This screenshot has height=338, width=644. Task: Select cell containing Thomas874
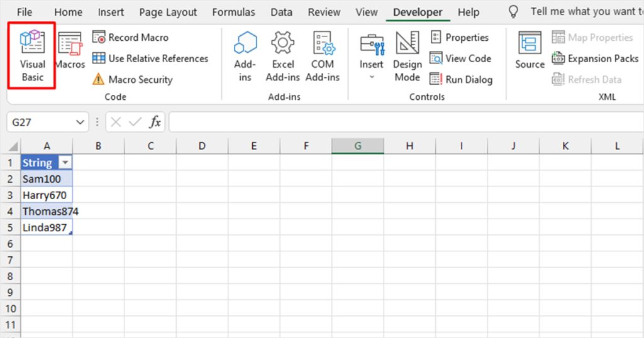click(47, 211)
